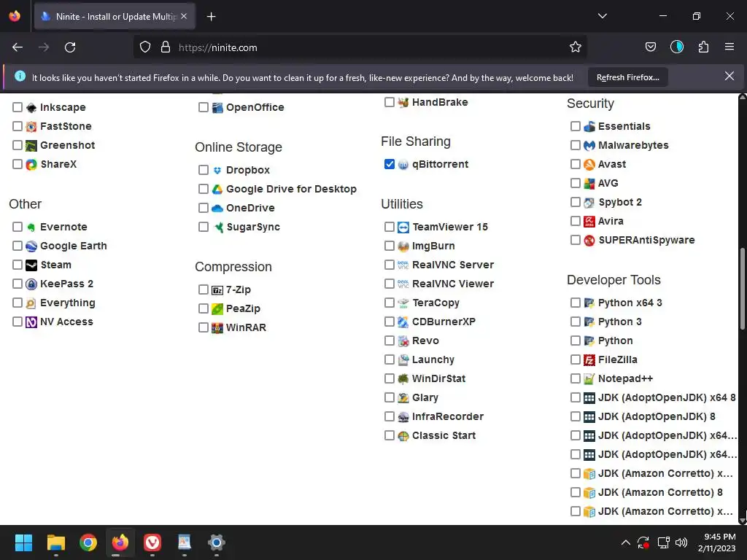This screenshot has height=560, width=747.
Task: Click the Evernote elephant icon
Action: pyautogui.click(x=31, y=227)
